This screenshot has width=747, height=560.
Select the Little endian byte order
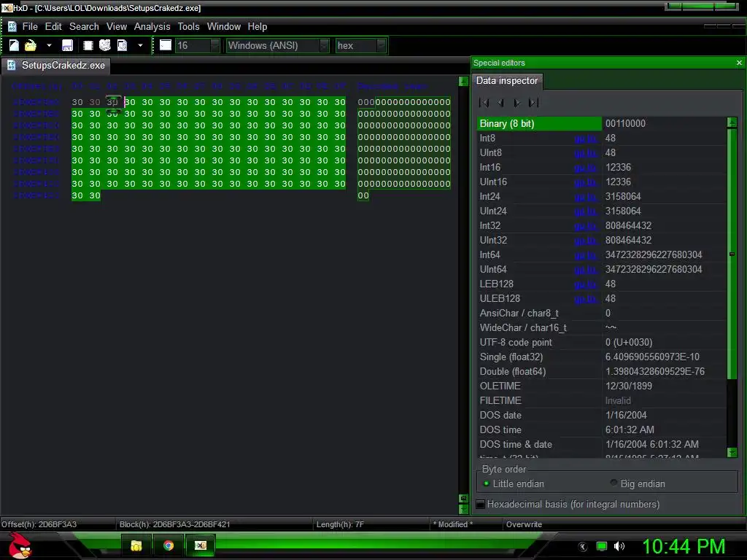(514, 484)
